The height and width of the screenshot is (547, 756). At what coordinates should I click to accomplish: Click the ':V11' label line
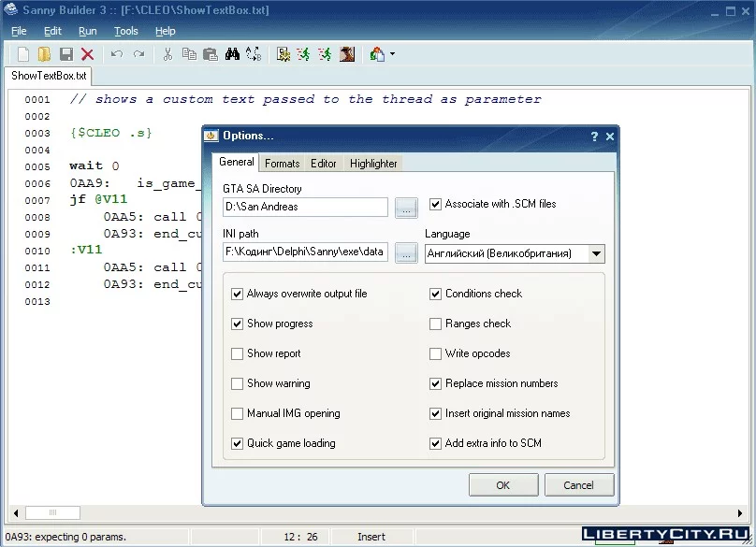pos(86,251)
